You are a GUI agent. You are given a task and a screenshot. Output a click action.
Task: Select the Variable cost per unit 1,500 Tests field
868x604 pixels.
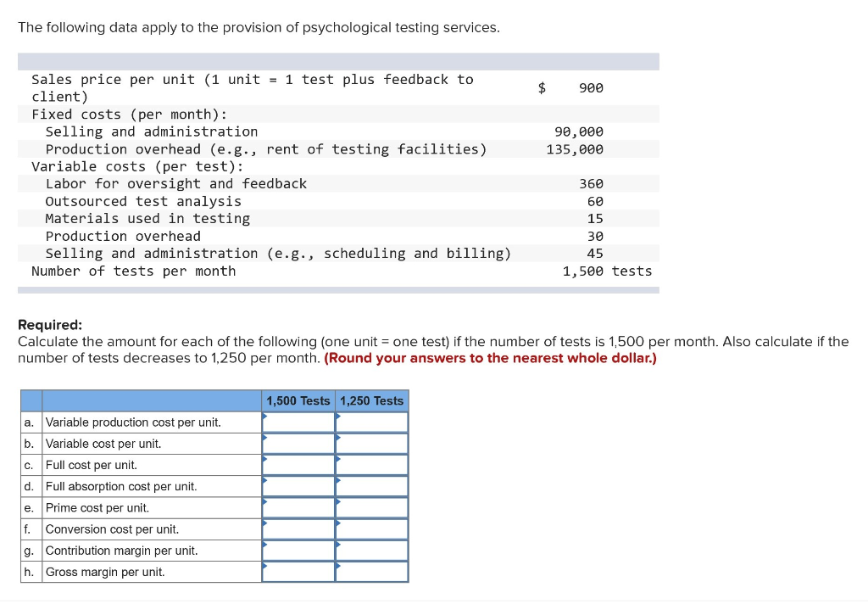click(x=298, y=443)
